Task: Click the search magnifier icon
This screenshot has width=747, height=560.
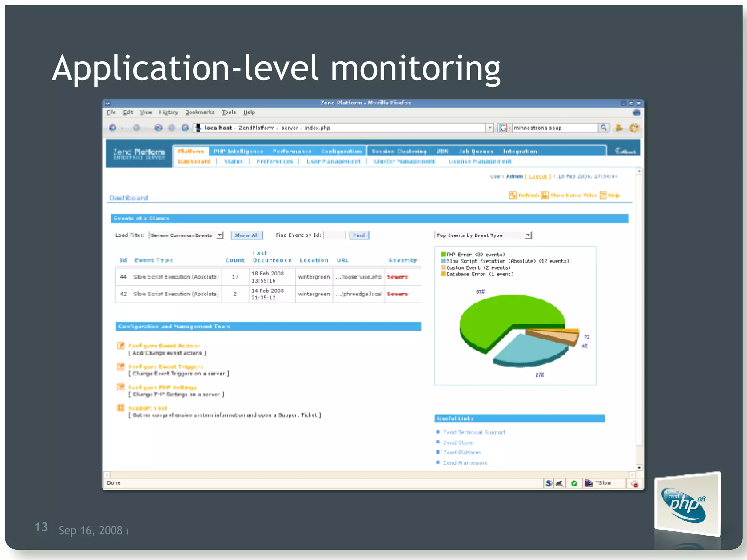Action: point(604,127)
